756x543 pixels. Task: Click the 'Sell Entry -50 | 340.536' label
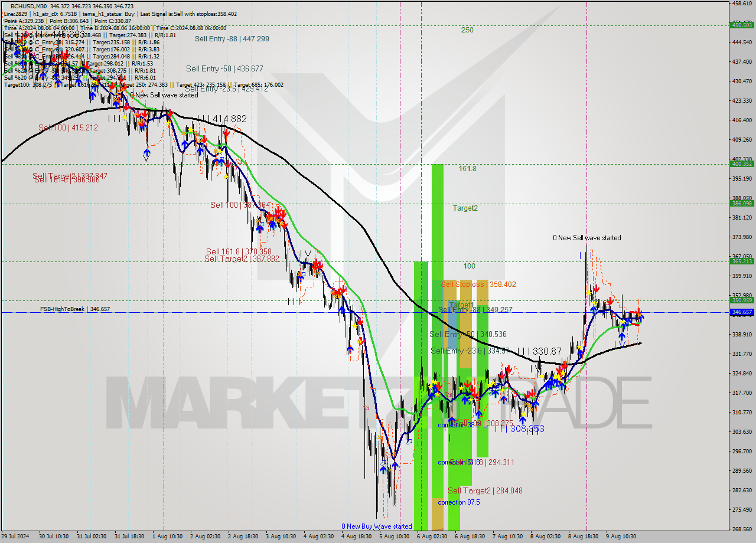468,335
